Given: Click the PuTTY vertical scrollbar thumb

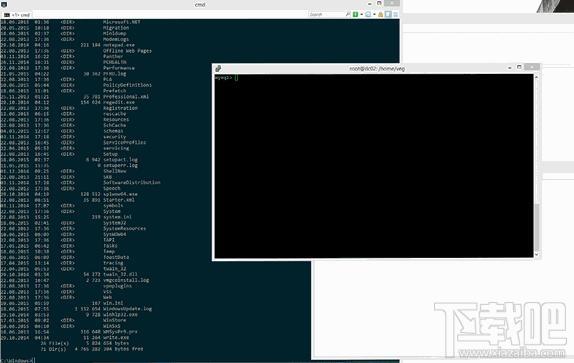Looking at the screenshot, I should point(537,227).
